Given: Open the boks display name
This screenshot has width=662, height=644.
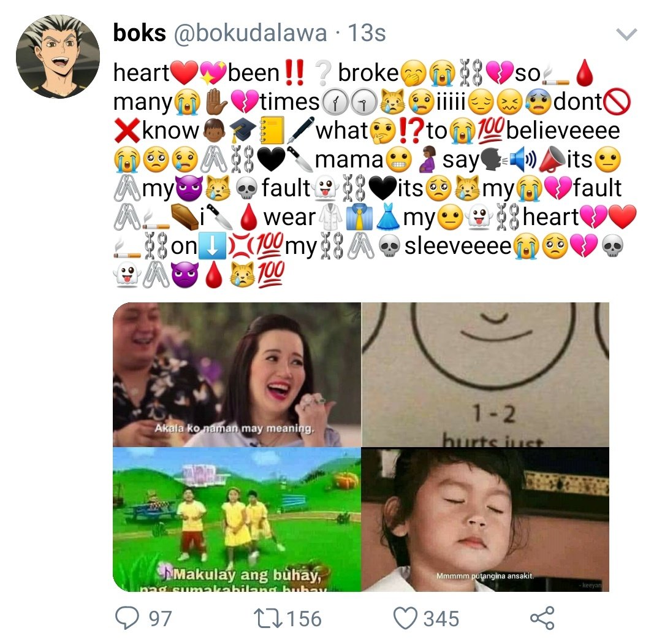Looking at the screenshot, I should (139, 33).
